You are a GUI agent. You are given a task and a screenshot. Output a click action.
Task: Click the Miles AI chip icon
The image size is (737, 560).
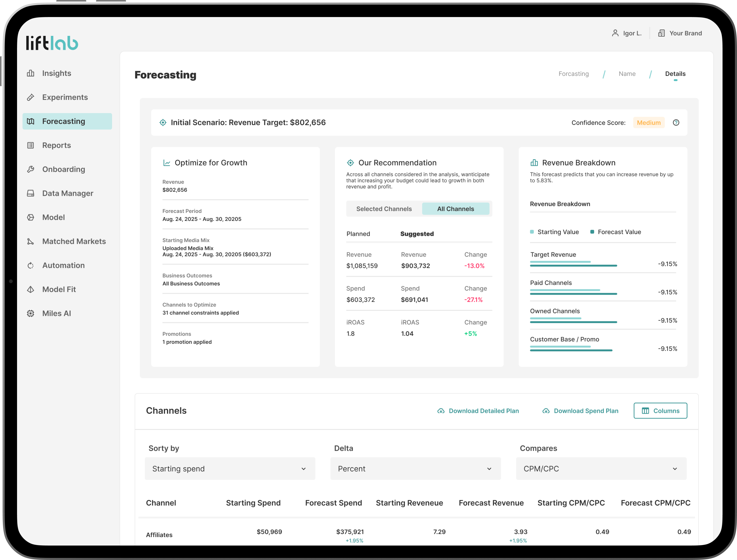(31, 313)
